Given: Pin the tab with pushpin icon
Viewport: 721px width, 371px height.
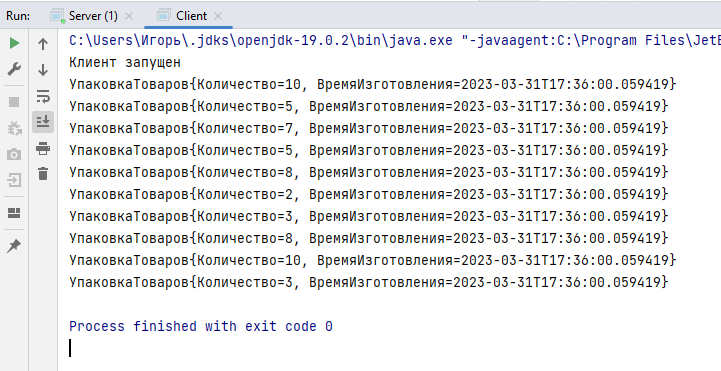Looking at the screenshot, I should 14,246.
